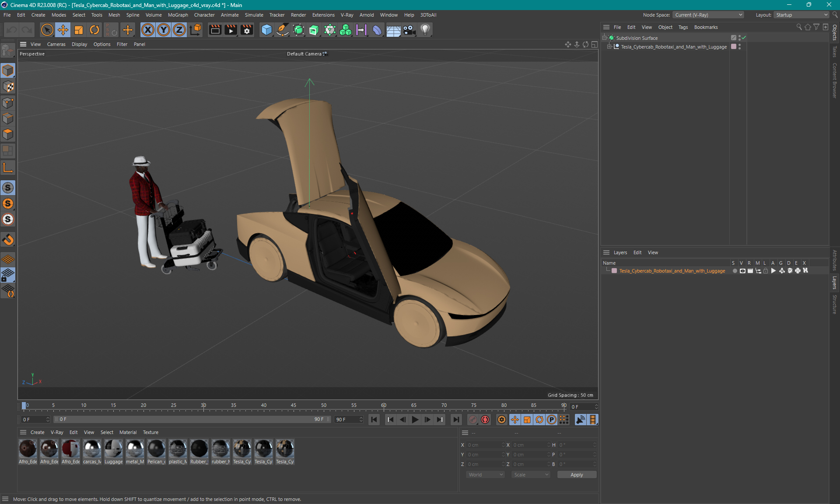Click the X position input field
The height and width of the screenshot is (504, 840).
coord(485,445)
